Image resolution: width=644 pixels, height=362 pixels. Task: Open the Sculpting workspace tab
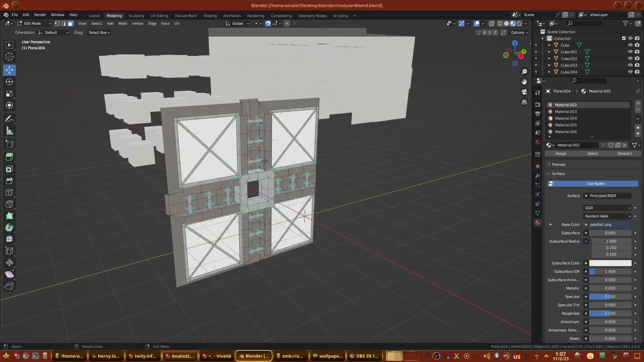[x=136, y=16]
